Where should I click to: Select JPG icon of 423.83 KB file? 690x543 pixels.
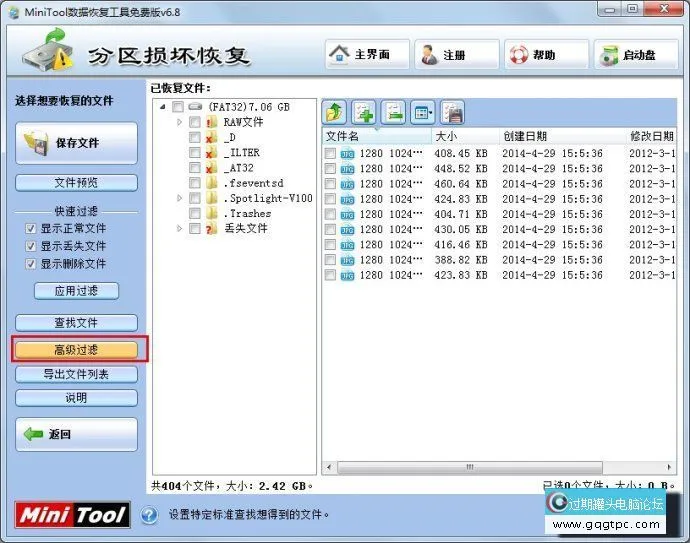[347, 275]
